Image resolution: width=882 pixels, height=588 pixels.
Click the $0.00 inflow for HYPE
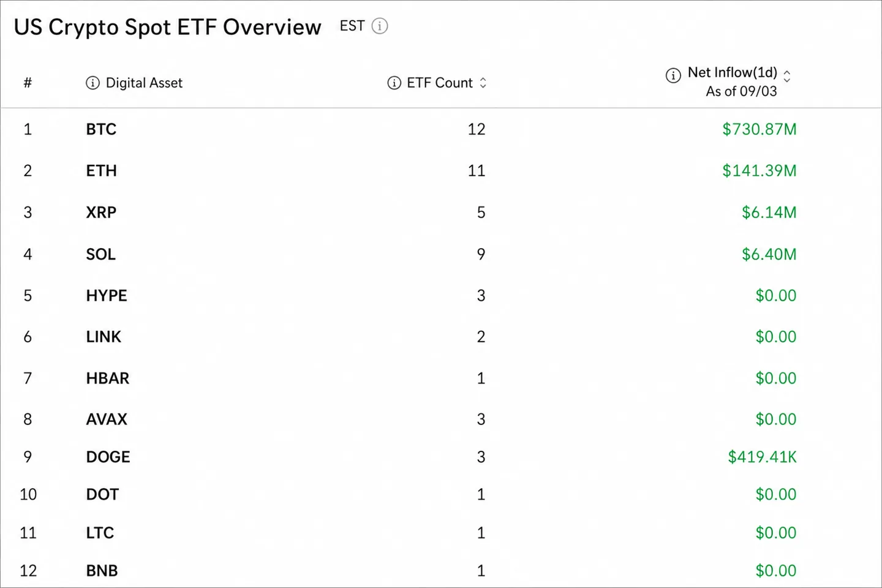click(x=776, y=295)
